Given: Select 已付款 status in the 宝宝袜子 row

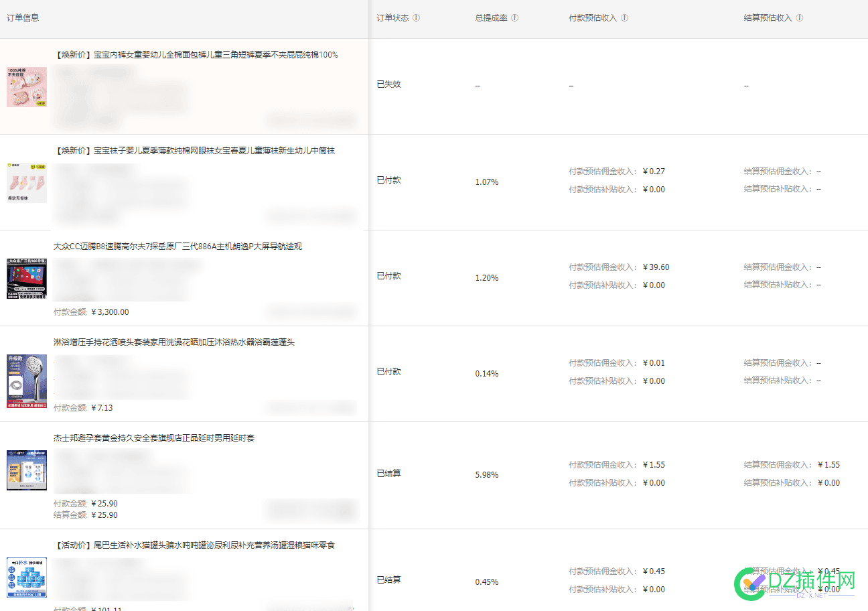Looking at the screenshot, I should [388, 180].
